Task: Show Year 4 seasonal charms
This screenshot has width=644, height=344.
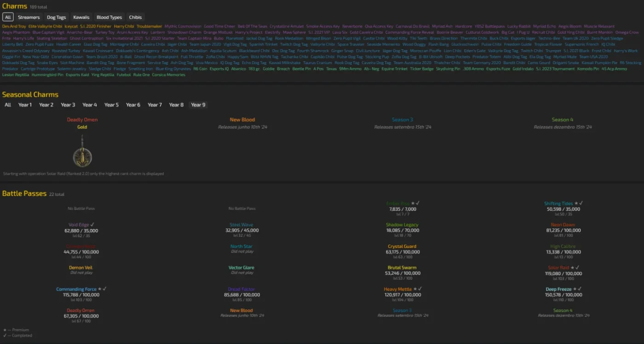Action: 89,105
